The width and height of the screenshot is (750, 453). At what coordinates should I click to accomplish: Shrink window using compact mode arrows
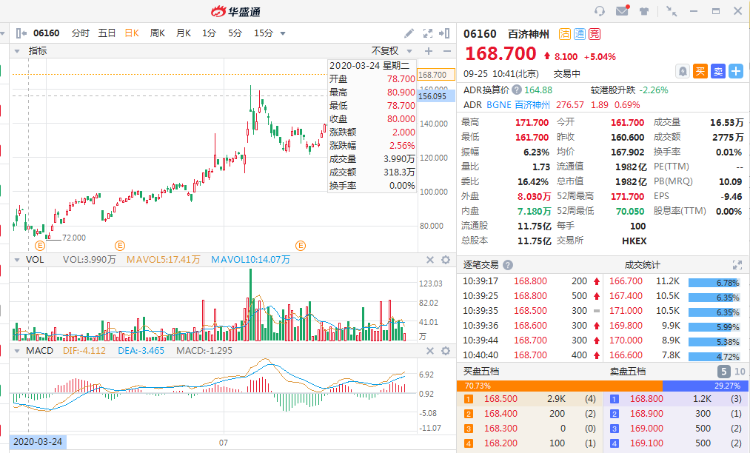[672, 11]
